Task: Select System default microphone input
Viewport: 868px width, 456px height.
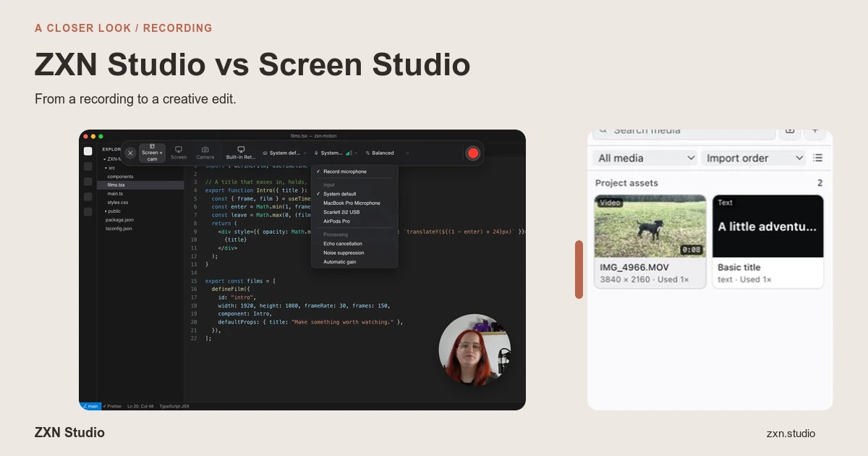Action: tap(354, 194)
